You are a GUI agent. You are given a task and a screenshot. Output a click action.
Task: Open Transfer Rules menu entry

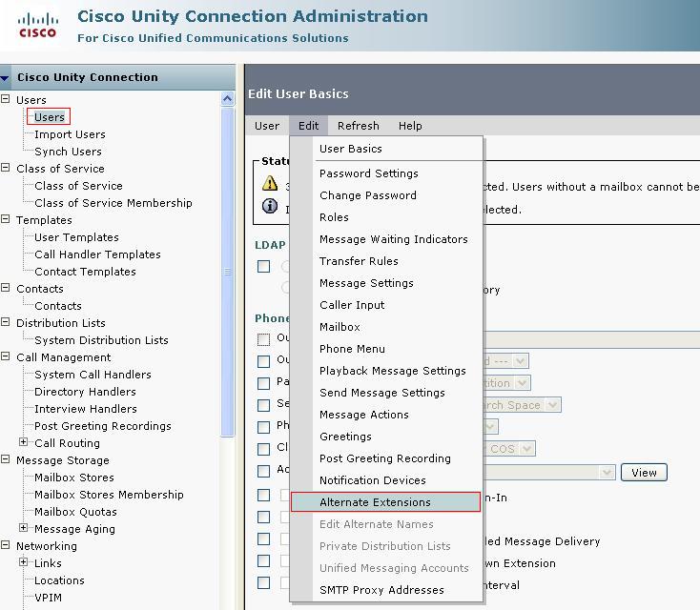pos(359,261)
